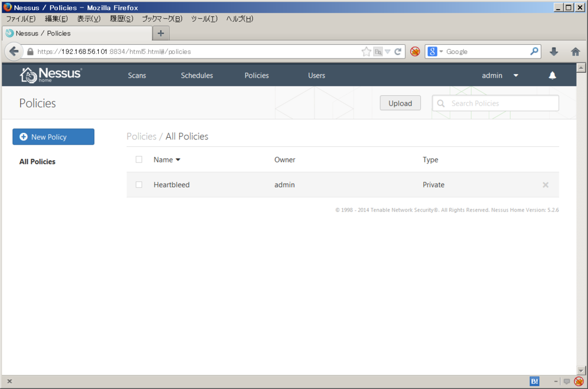Image resolution: width=588 pixels, height=389 pixels.
Task: Click the Google search input box
Action: click(487, 52)
